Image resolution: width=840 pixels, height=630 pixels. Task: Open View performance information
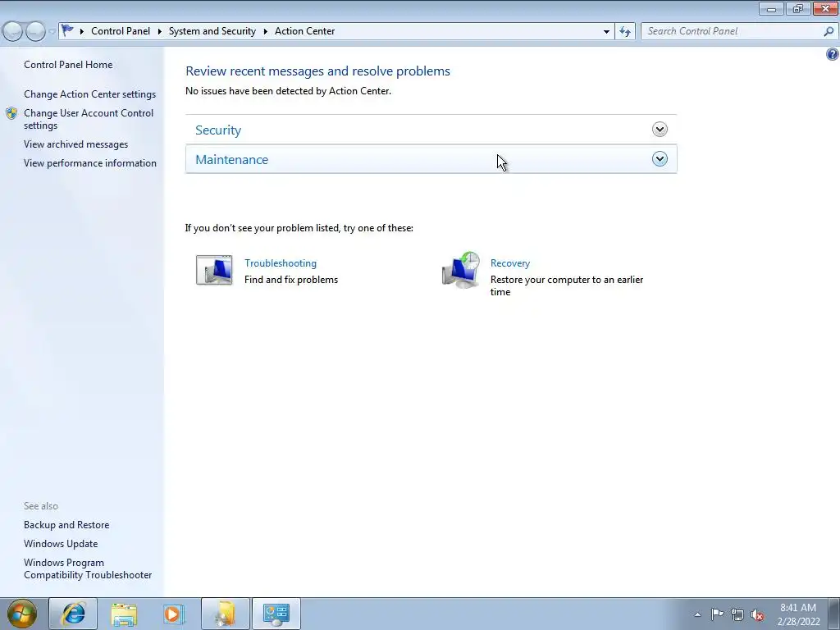pyautogui.click(x=90, y=163)
